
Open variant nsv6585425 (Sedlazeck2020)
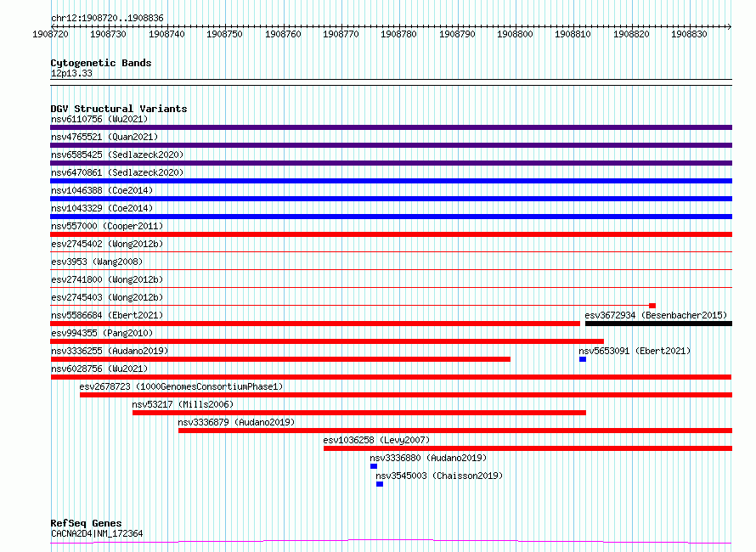tap(117, 155)
